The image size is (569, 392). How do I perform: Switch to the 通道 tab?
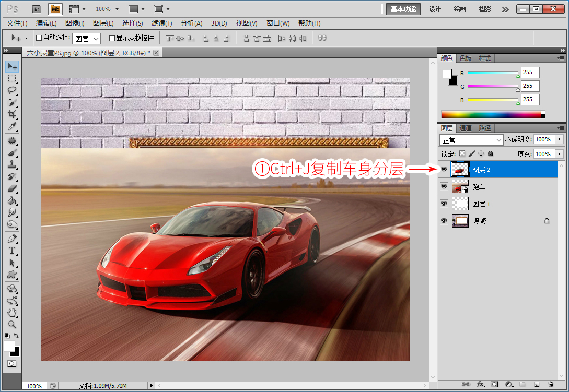pos(465,128)
